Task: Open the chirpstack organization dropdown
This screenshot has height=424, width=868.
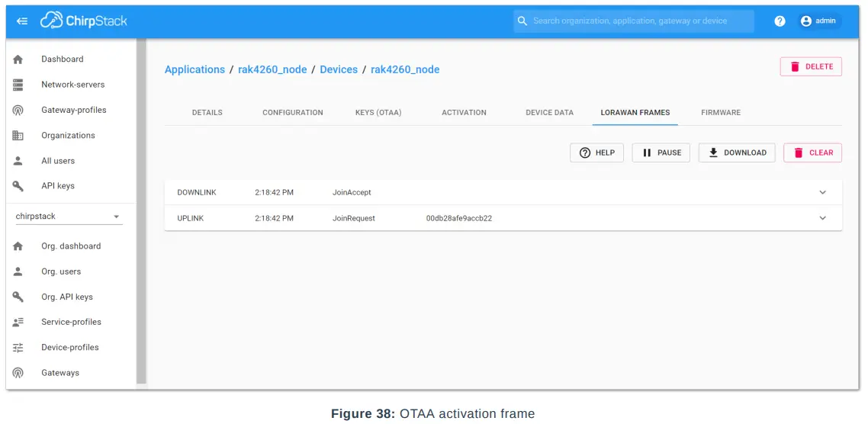Action: [69, 217]
